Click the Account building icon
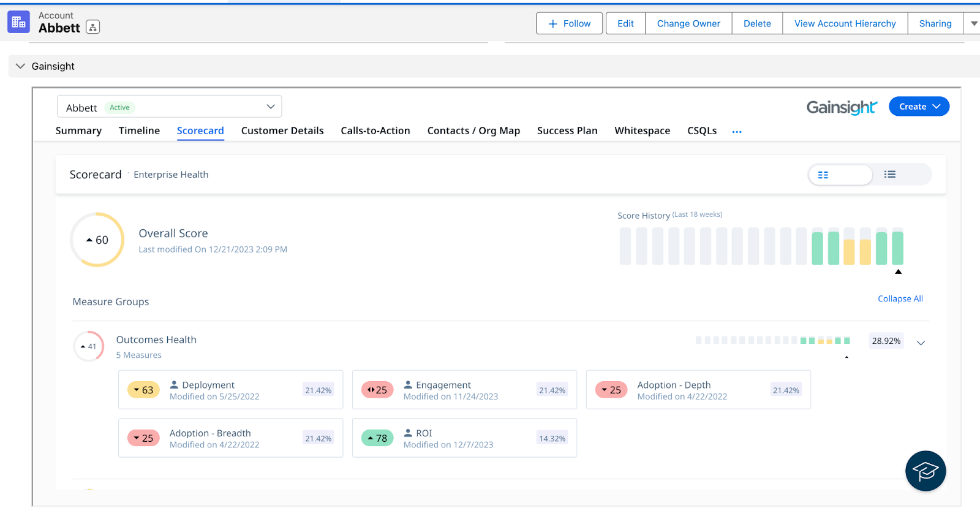The height and width of the screenshot is (508, 980). [x=18, y=22]
